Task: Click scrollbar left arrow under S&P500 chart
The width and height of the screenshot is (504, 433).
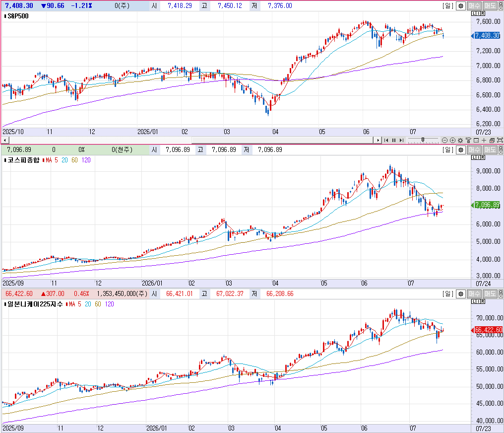Action: tap(5, 140)
